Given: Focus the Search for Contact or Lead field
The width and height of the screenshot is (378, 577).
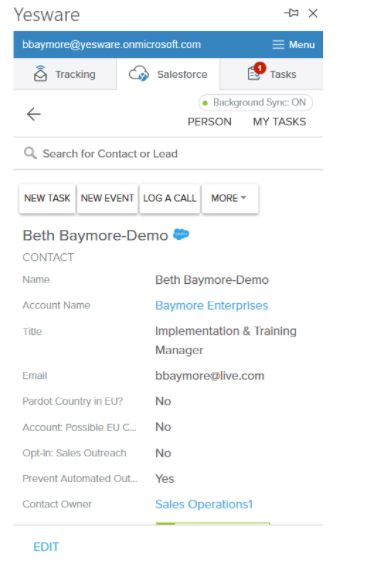Looking at the screenshot, I should click(x=168, y=153).
